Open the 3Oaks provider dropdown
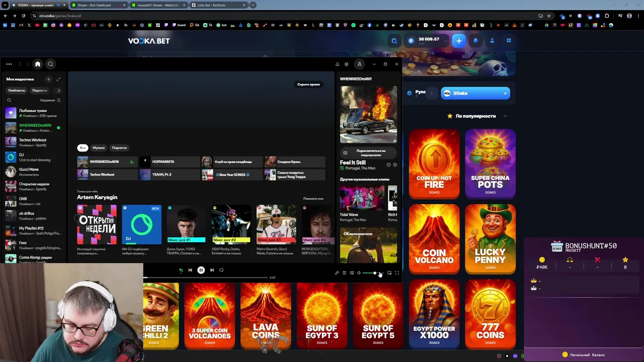The width and height of the screenshot is (644, 362). coord(475,93)
